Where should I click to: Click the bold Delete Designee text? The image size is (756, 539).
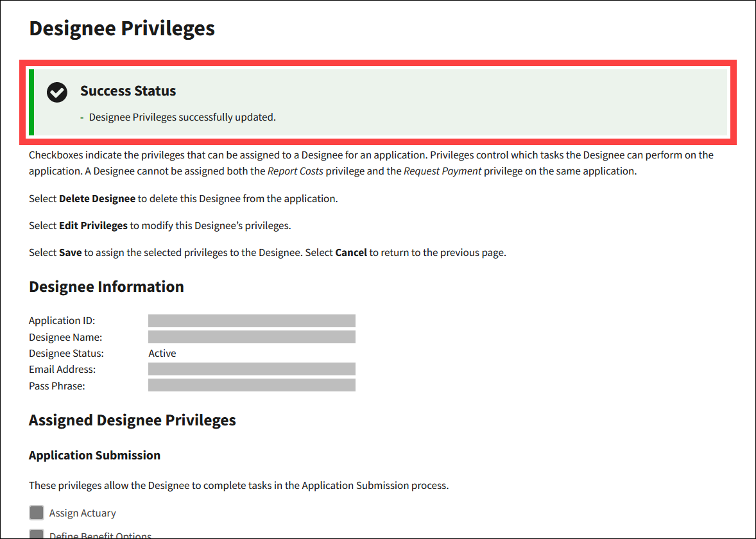(x=97, y=198)
